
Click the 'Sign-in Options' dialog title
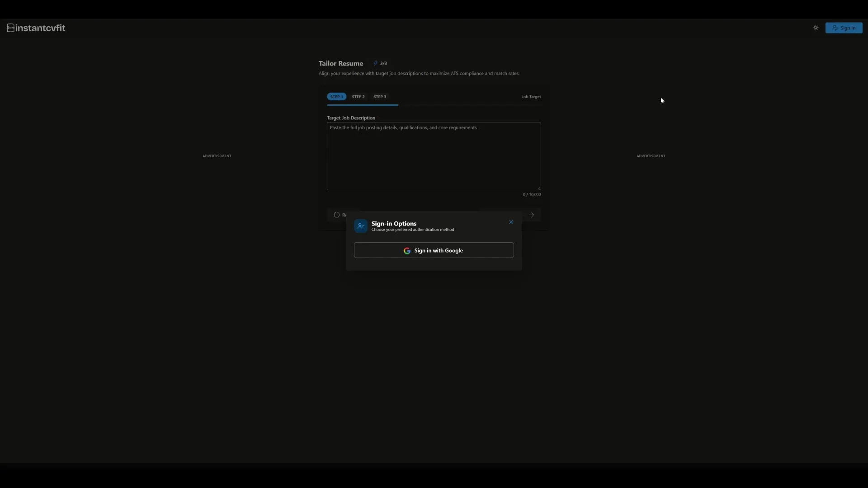394,224
